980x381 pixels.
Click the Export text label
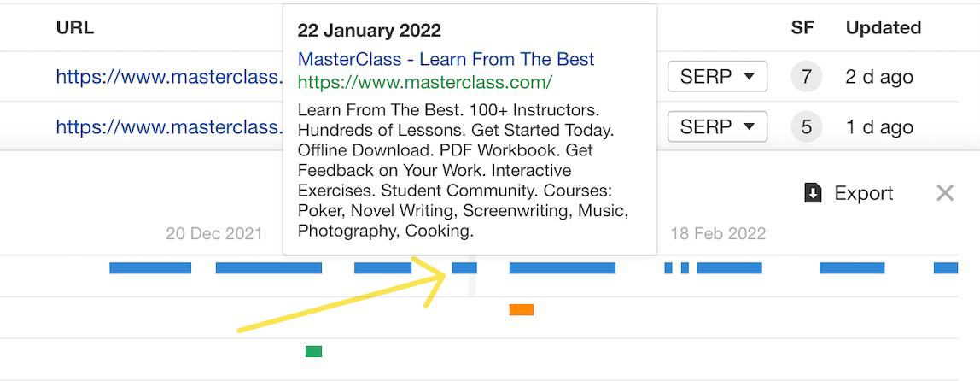[864, 193]
